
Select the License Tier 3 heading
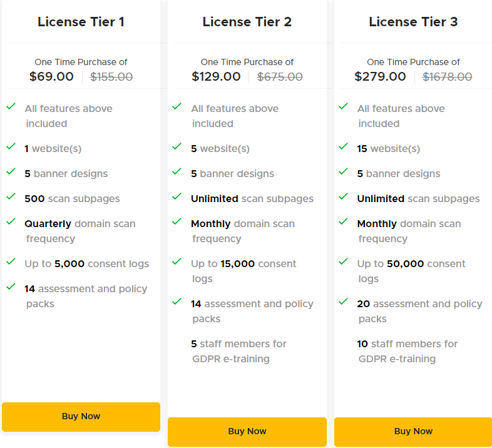[413, 22]
